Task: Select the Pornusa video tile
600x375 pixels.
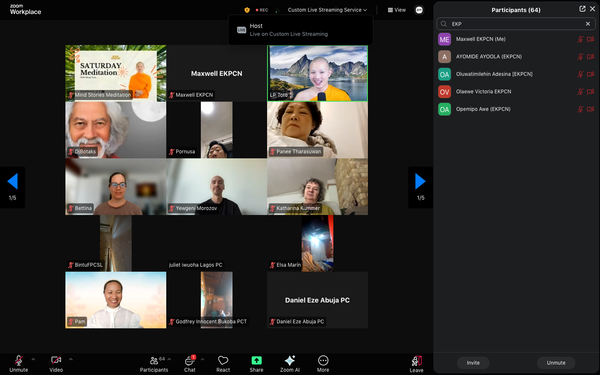Action: tap(217, 130)
